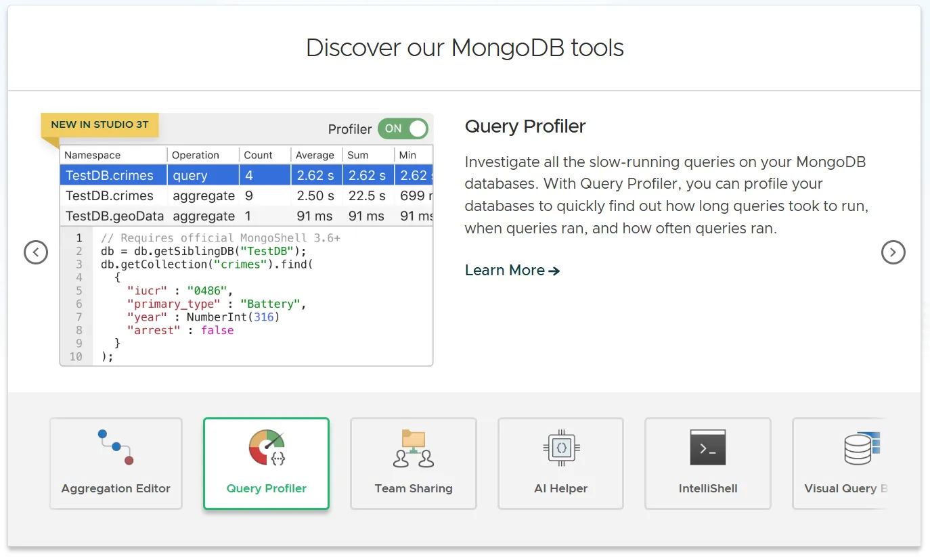Click the IntelliShell terminal icon
This screenshot has width=930, height=560.
point(708,447)
